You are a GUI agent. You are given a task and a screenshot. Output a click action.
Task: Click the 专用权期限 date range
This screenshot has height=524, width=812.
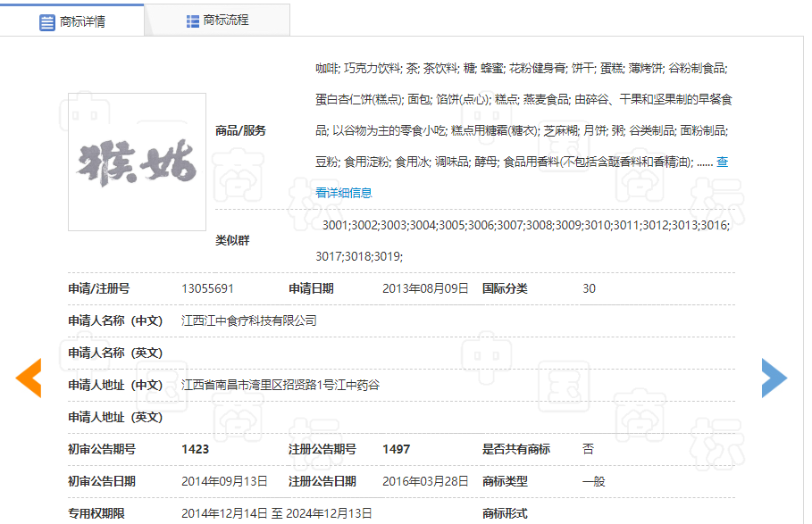coord(276,513)
